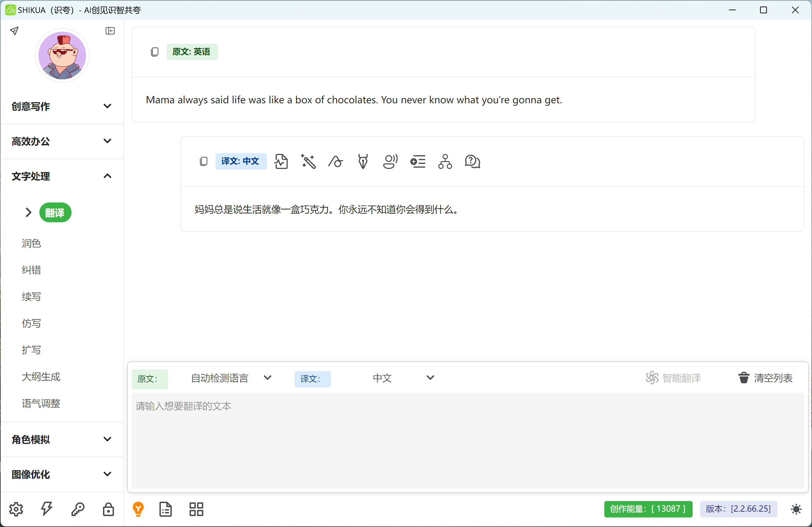Click into the translation text input area
Viewport: 812px width, 527px height.
467,441
